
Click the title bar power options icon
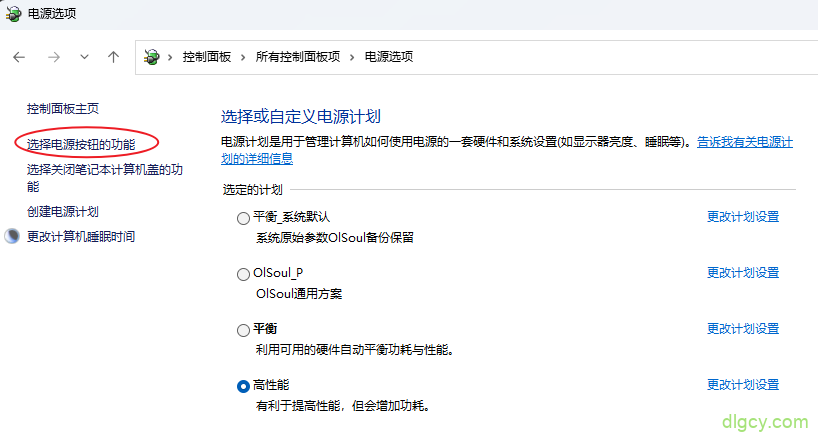(14, 14)
